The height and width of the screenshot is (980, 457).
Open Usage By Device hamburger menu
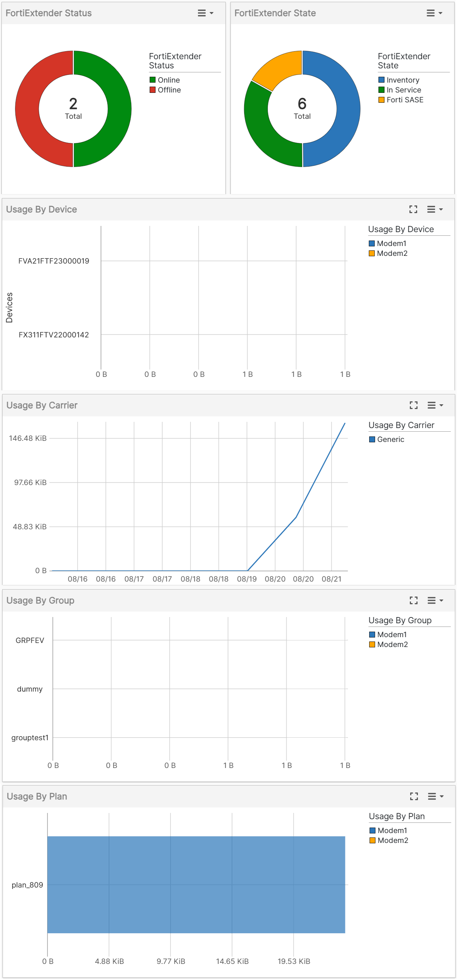click(435, 209)
